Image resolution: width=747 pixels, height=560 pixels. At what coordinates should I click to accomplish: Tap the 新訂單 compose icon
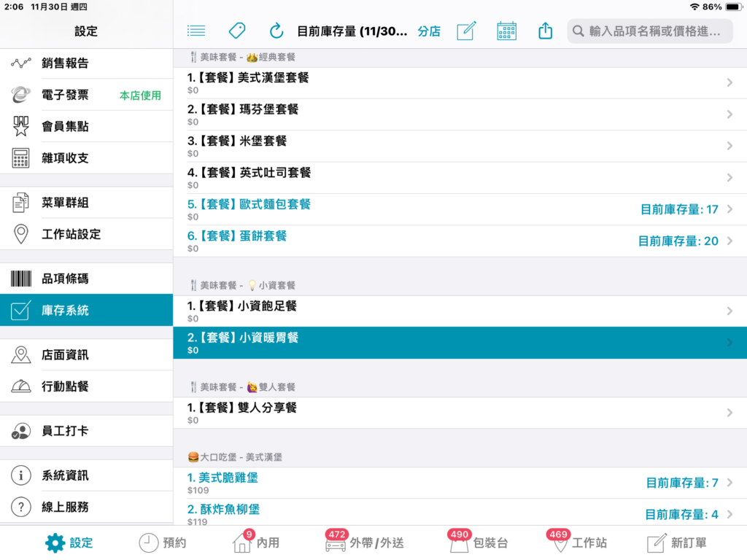click(656, 542)
